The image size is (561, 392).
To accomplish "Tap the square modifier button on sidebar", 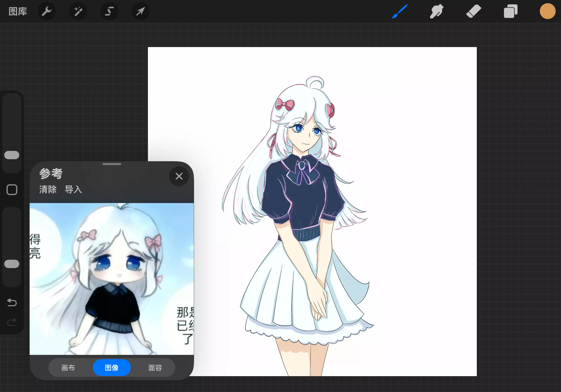I will [12, 190].
